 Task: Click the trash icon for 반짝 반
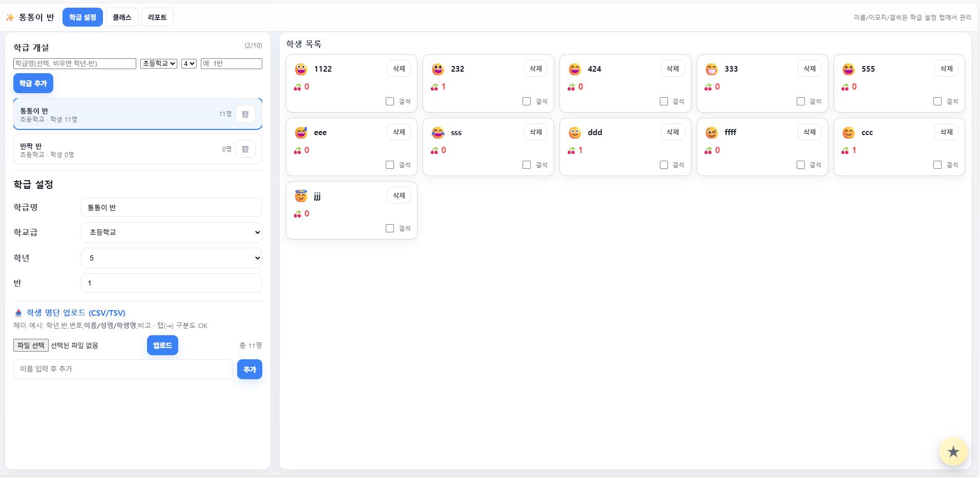pos(245,149)
